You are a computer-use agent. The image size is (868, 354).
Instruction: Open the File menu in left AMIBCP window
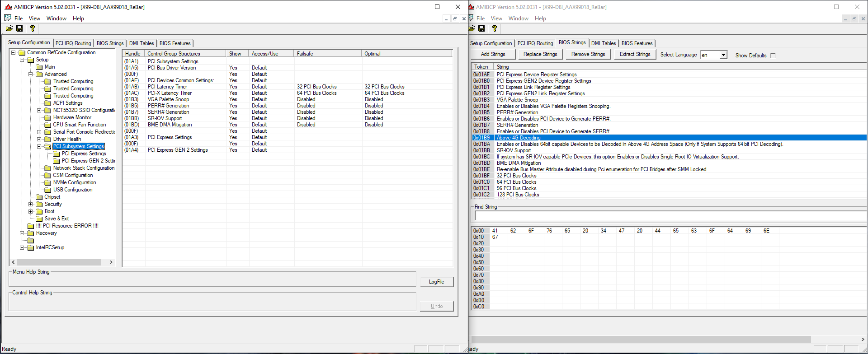(19, 19)
